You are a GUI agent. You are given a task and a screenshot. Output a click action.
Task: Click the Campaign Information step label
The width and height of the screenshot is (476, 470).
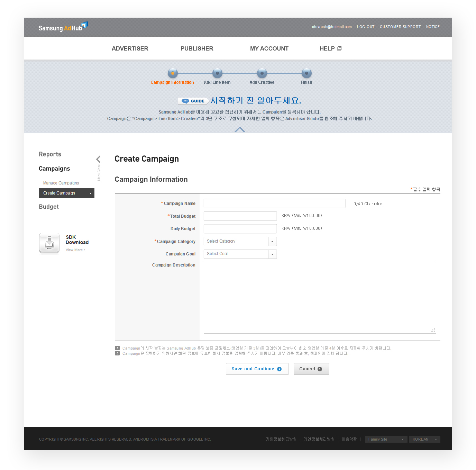coord(172,82)
